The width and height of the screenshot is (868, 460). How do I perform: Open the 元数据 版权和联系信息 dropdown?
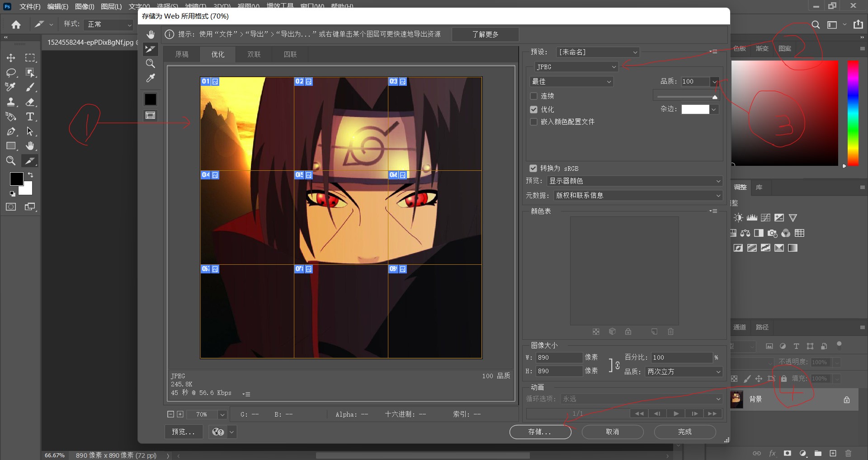(x=638, y=195)
